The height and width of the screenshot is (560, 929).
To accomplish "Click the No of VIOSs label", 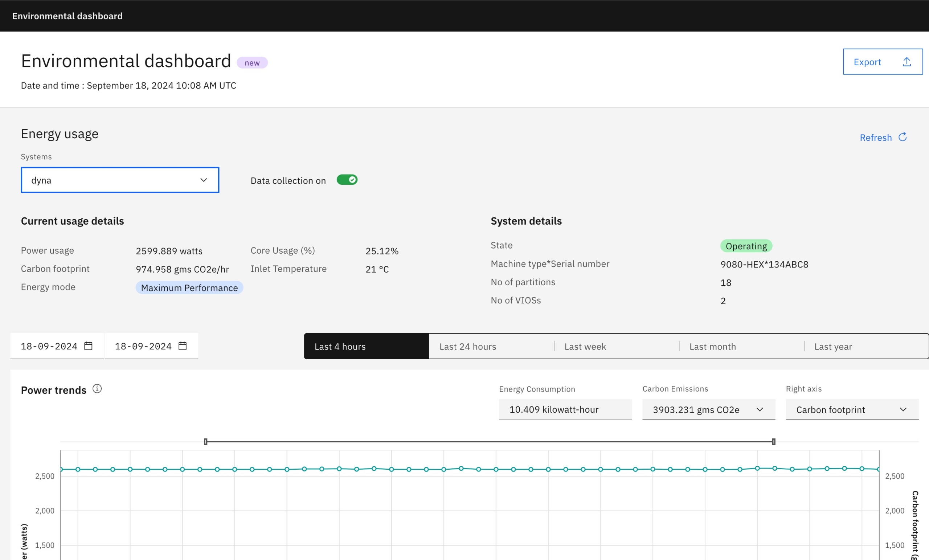I will coord(515,300).
